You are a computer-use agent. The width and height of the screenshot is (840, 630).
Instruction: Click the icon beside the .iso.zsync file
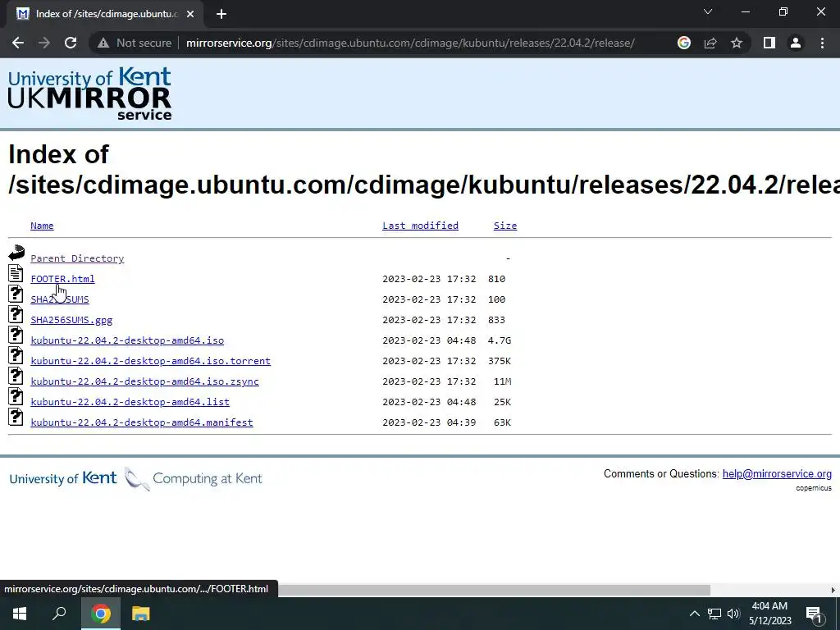pos(16,376)
